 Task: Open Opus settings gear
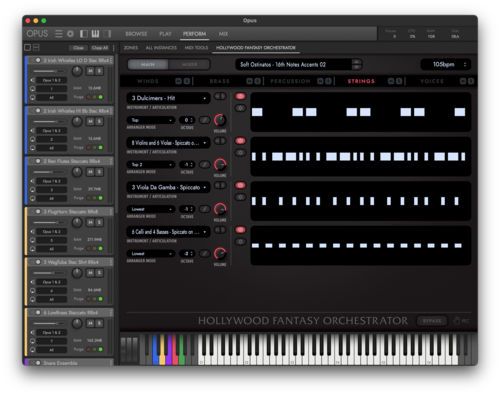click(x=70, y=34)
